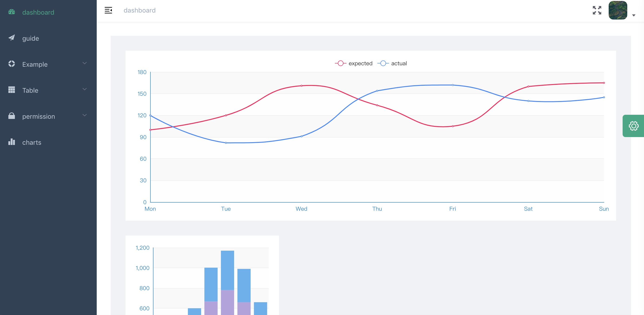Screen dimensions: 644x315
Task: Expand the Table section in sidebar
Action: pyautogui.click(x=48, y=90)
